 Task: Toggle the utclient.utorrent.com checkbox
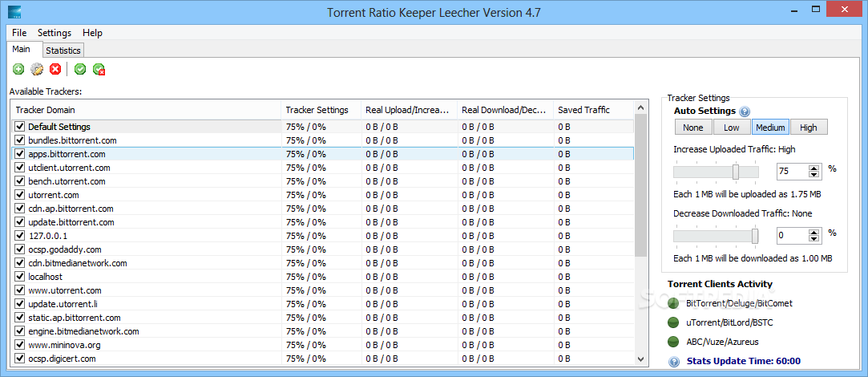20,168
